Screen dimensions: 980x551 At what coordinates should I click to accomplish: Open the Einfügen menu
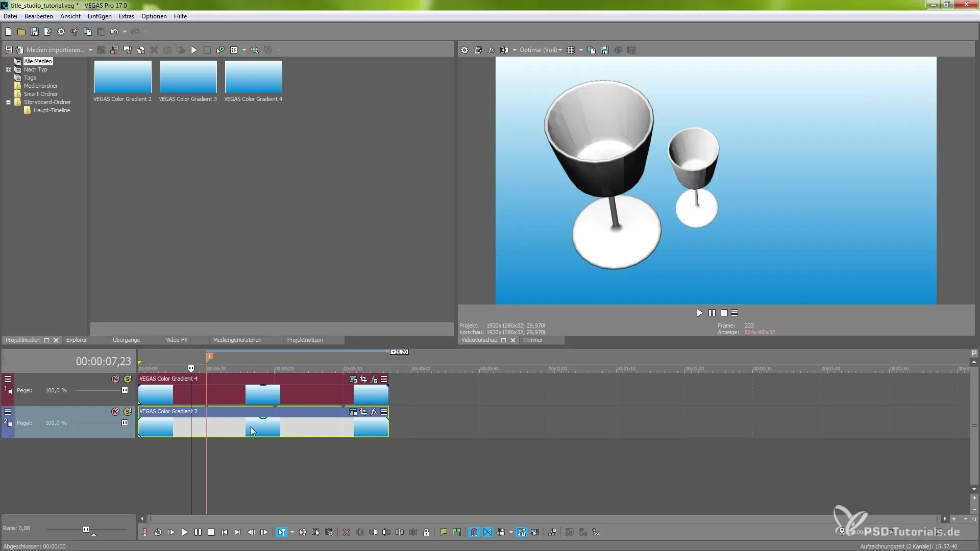(x=99, y=16)
